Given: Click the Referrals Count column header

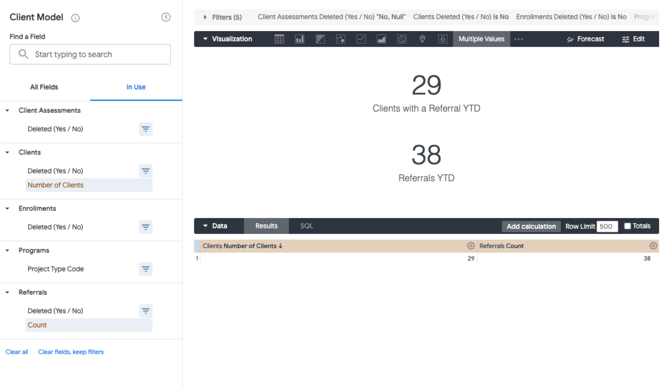Looking at the screenshot, I should pyautogui.click(x=501, y=246).
